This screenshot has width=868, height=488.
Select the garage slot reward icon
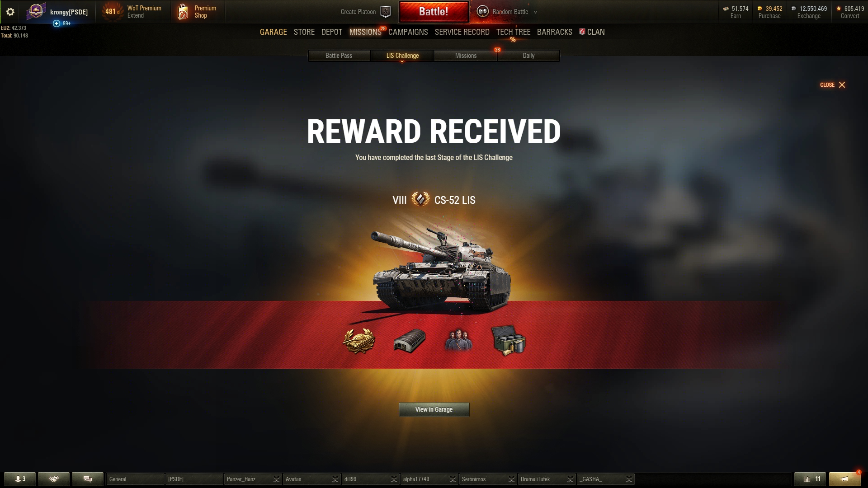pyautogui.click(x=410, y=340)
